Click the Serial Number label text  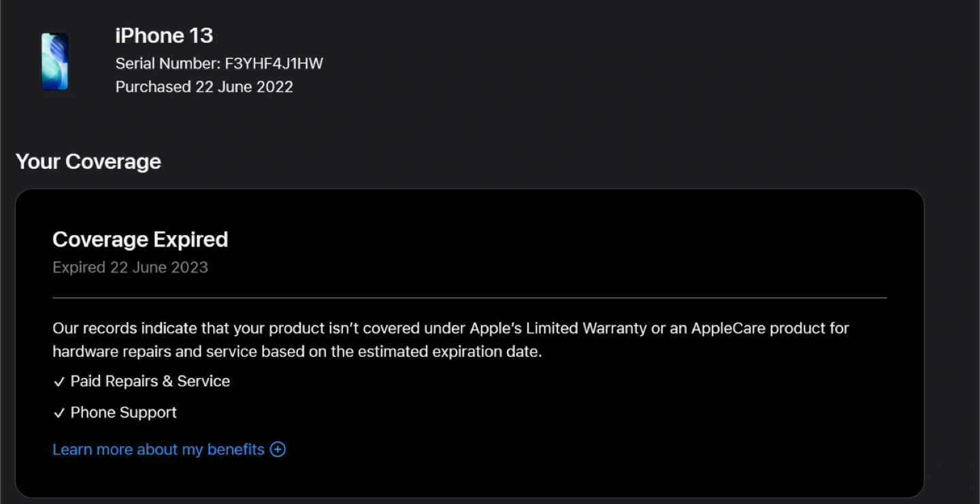(x=168, y=64)
